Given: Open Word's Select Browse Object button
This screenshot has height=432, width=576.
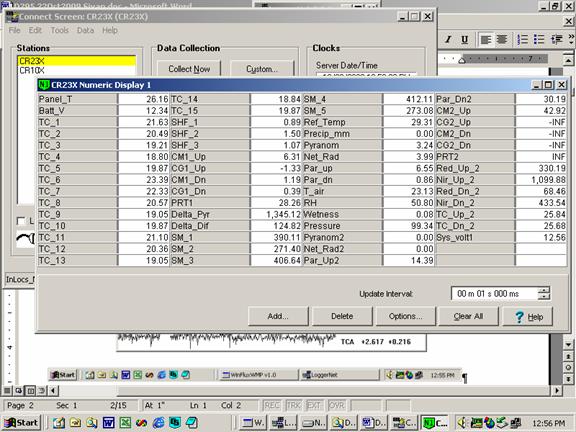Looking at the screenshot, I should coord(568,367).
